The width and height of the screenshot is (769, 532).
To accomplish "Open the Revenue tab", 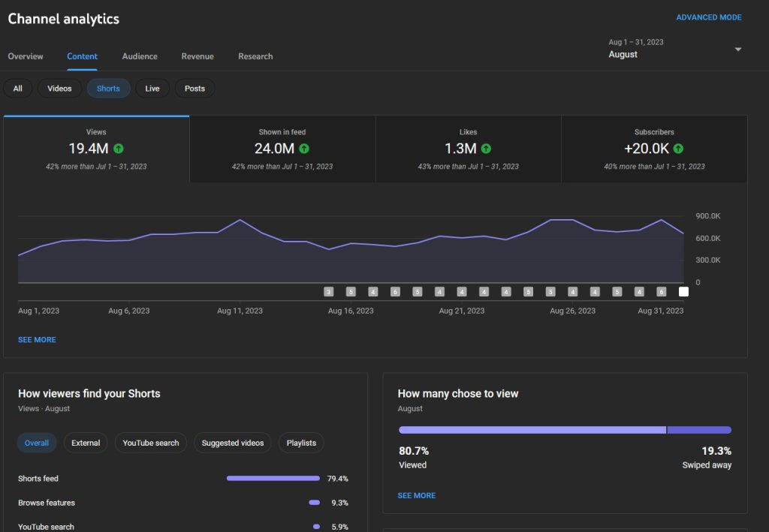I will click(x=198, y=56).
